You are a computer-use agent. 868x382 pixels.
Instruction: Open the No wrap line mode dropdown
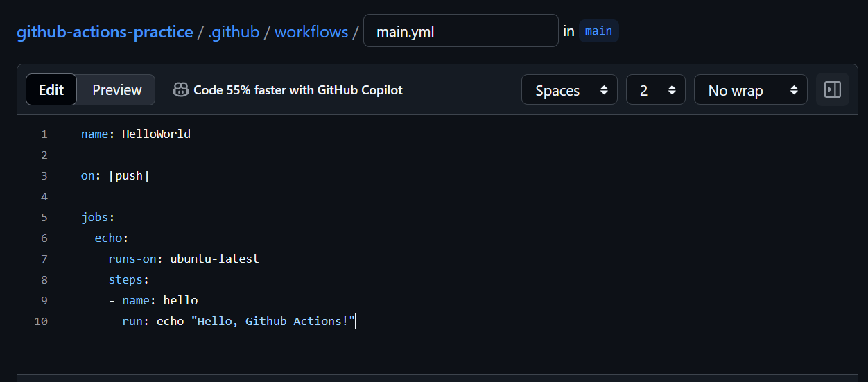750,90
